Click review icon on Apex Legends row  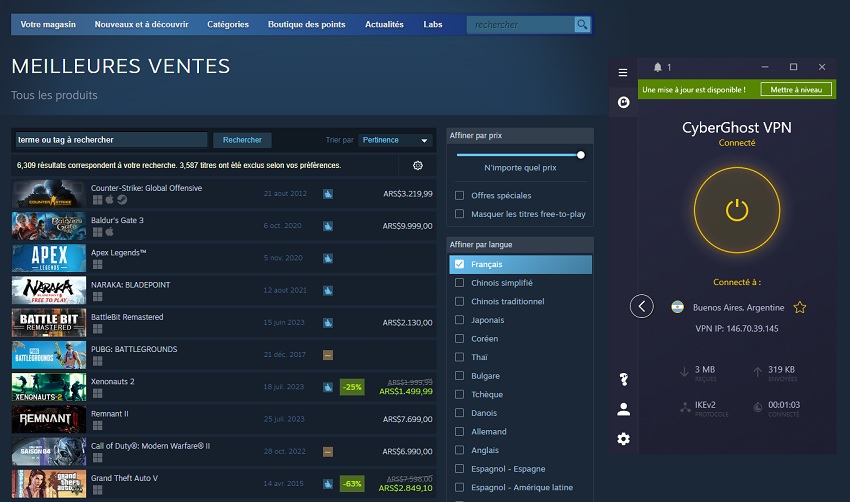pyautogui.click(x=328, y=259)
